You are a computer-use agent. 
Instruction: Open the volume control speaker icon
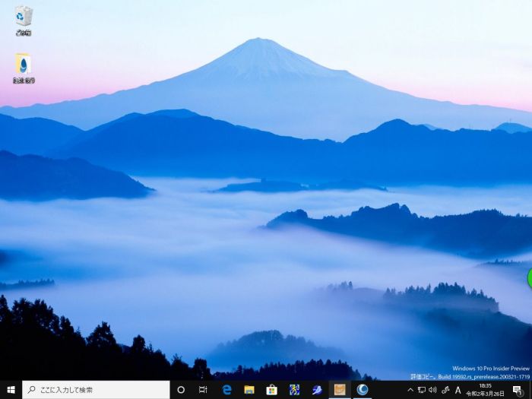coord(432,390)
